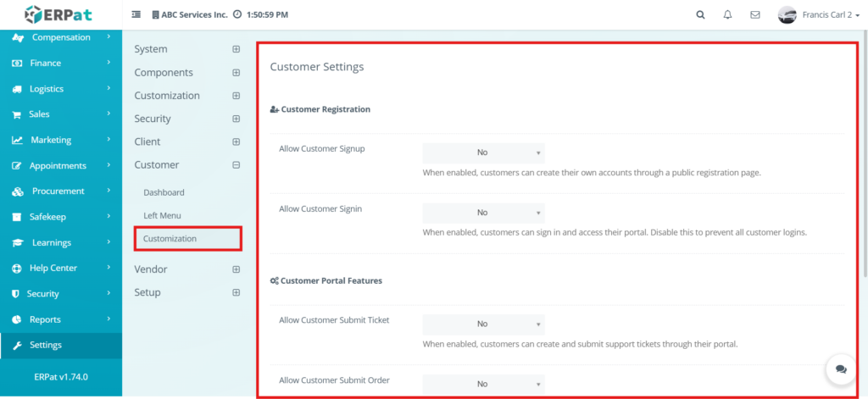The height and width of the screenshot is (399, 868).
Task: Open the Allow Customer Signup dropdown
Action: [x=483, y=152]
